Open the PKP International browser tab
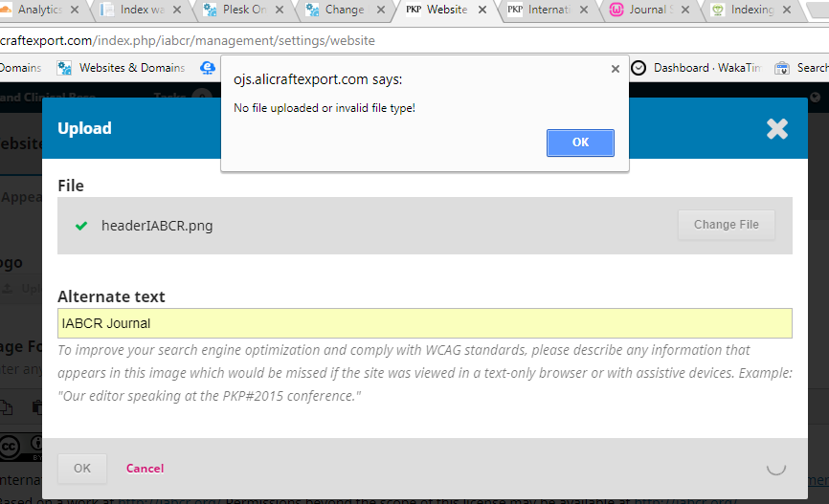829x504 pixels. click(546, 11)
